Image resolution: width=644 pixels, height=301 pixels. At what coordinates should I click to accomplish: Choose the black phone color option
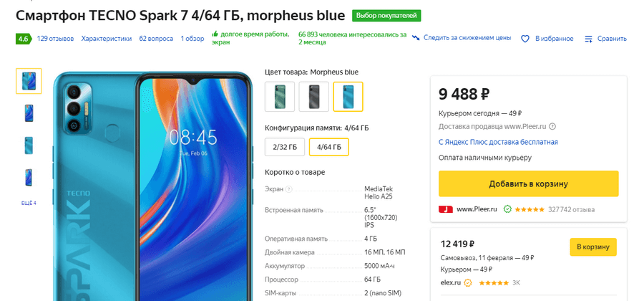(x=313, y=97)
